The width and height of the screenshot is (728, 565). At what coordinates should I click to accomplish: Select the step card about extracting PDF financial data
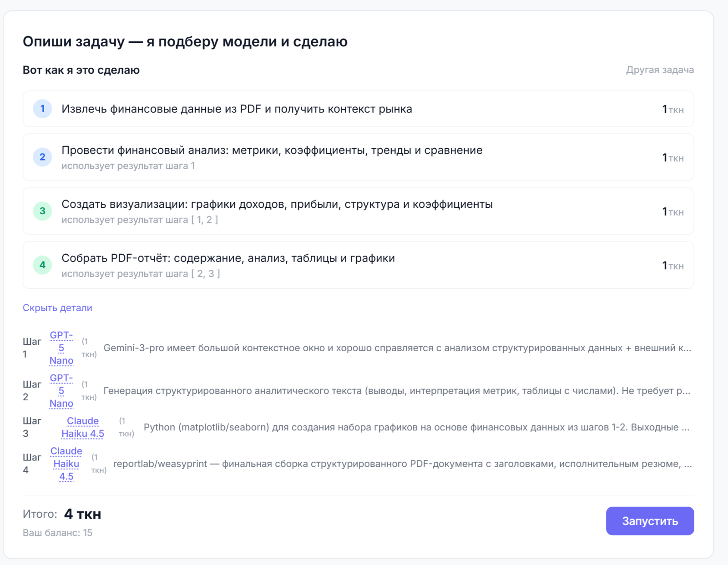(358, 109)
